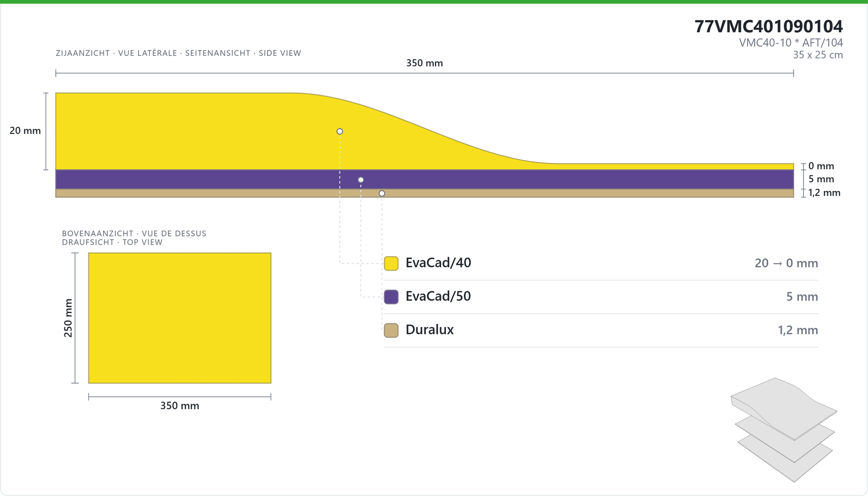Click the yellow top view rectangle
868x496 pixels.
click(180, 318)
